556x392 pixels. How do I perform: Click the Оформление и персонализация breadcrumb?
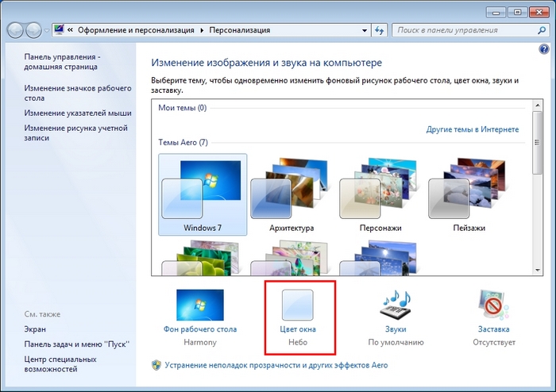(135, 30)
